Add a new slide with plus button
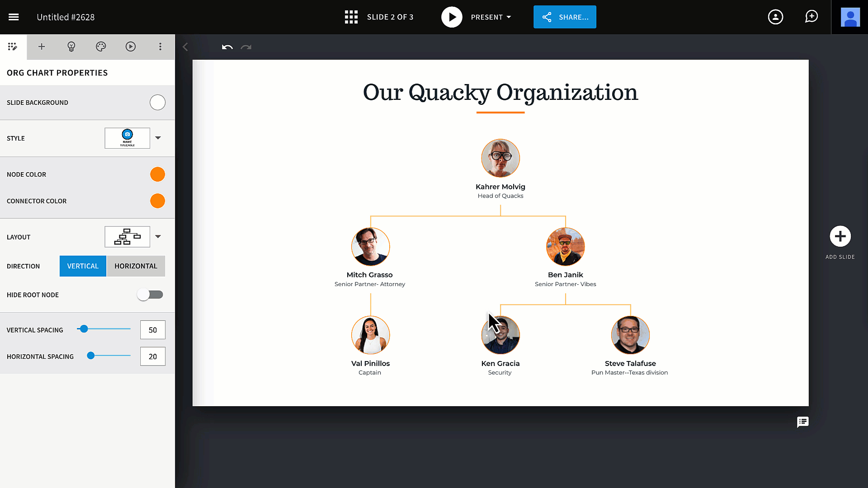 pos(840,236)
